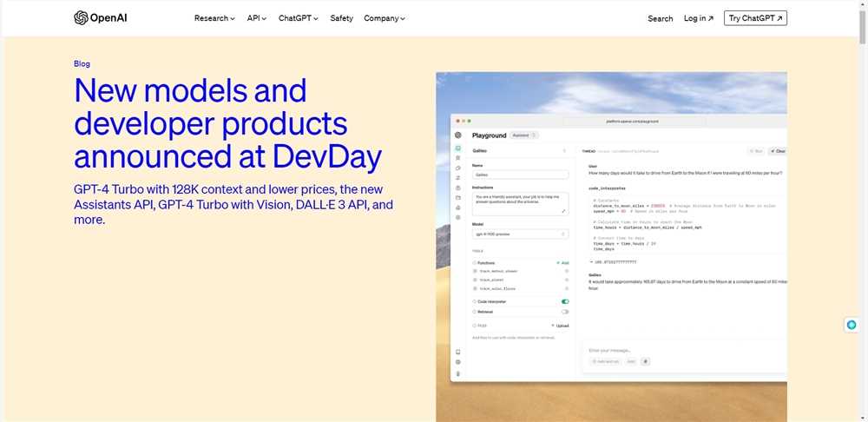Click the Log in link
Screen dimensions: 868x422
[x=699, y=18]
